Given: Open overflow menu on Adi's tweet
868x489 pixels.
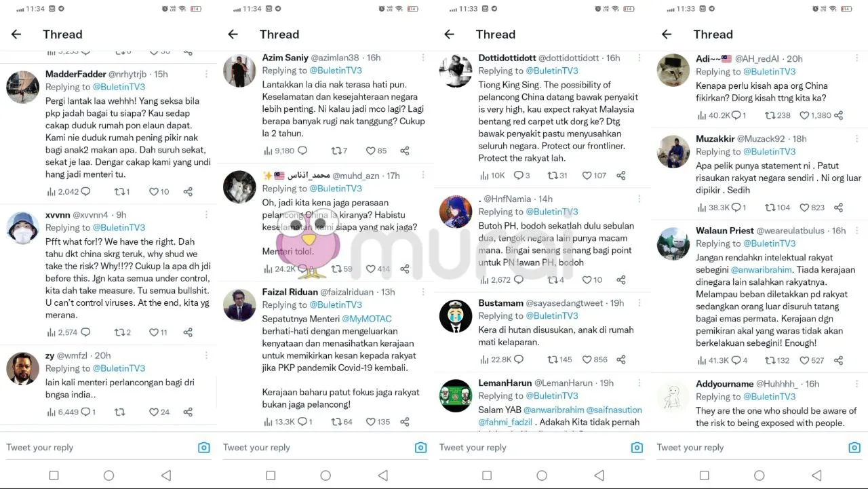Looking at the screenshot, I should click(x=857, y=59).
